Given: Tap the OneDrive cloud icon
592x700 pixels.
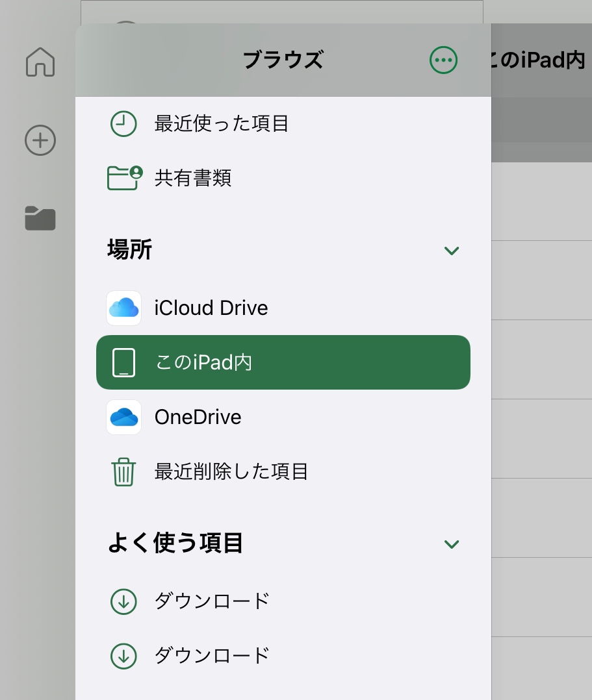Looking at the screenshot, I should 123,417.
